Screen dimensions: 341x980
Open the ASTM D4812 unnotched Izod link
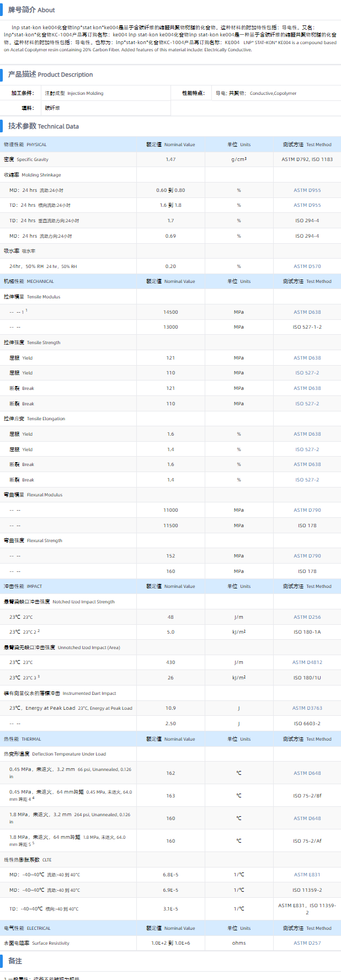[x=307, y=662]
